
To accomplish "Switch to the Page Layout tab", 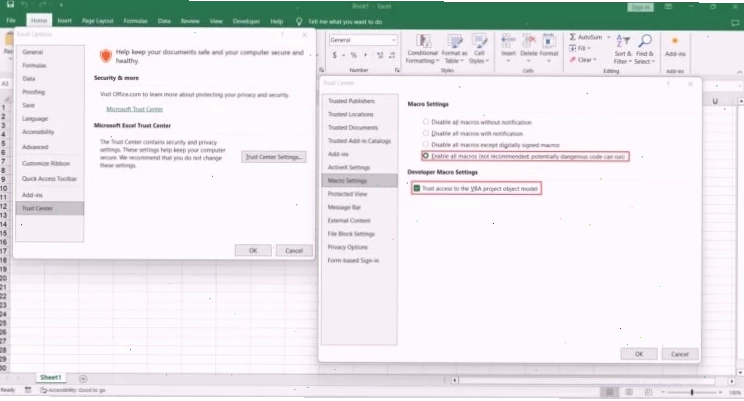I will (x=97, y=21).
